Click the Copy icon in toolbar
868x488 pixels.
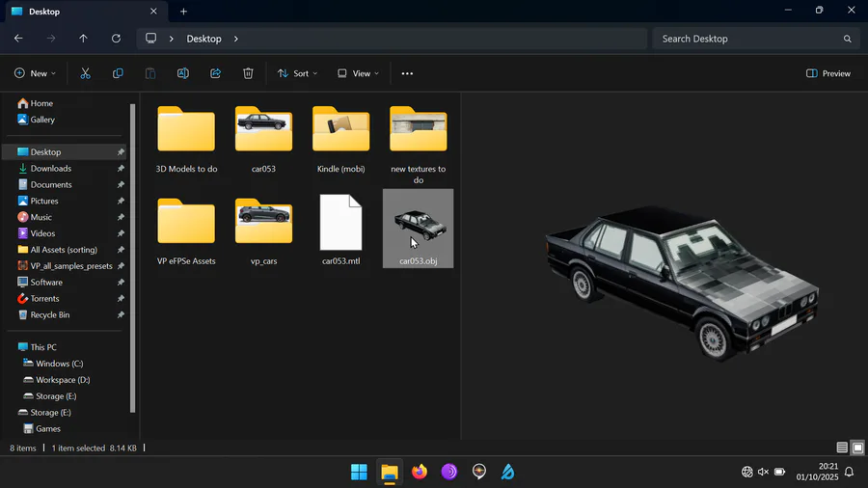pyautogui.click(x=118, y=73)
